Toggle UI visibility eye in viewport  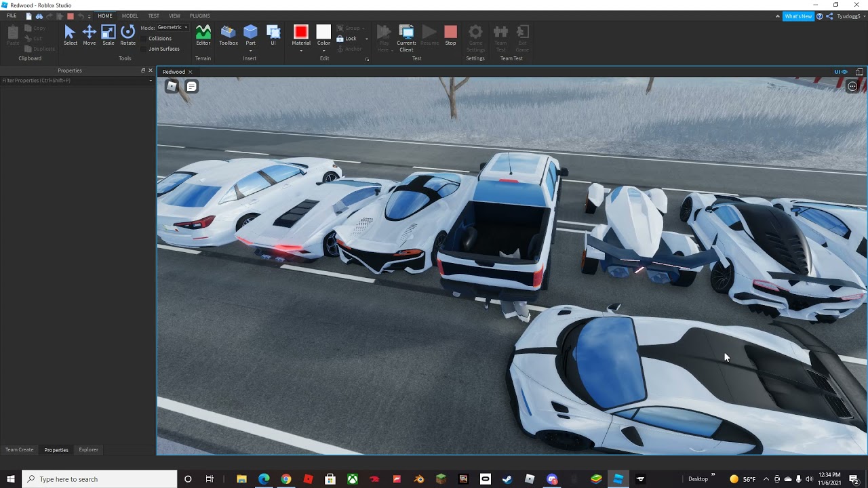tap(841, 72)
